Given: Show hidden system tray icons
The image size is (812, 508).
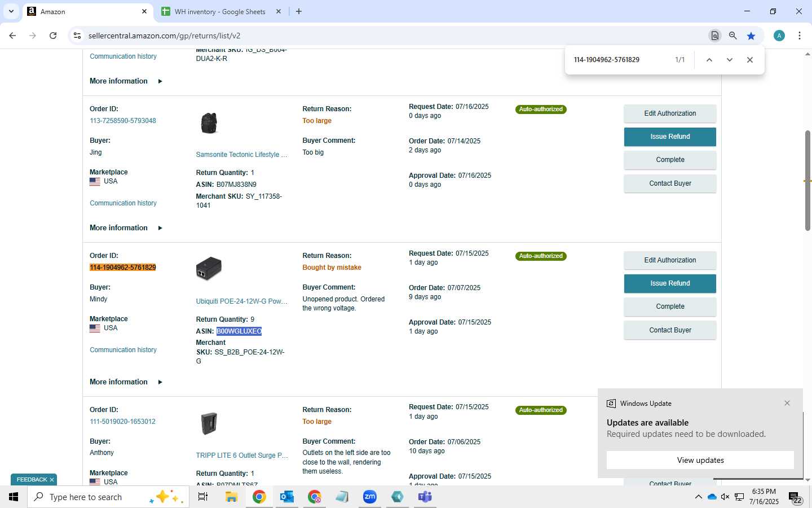Looking at the screenshot, I should (x=698, y=497).
